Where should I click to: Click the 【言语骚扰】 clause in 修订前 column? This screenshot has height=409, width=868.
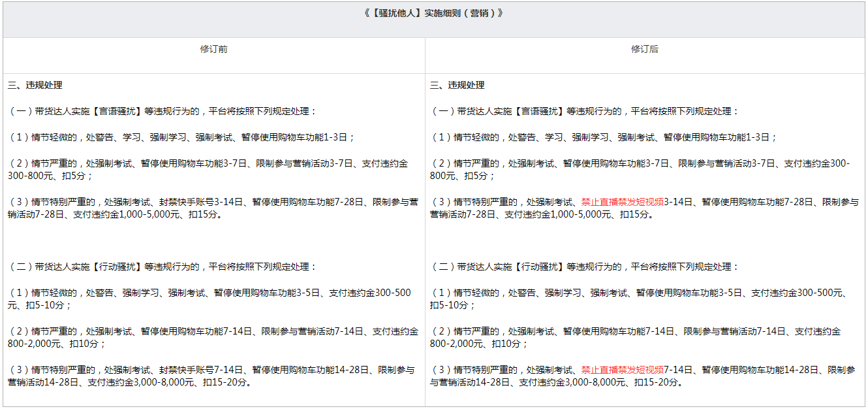pos(163,112)
